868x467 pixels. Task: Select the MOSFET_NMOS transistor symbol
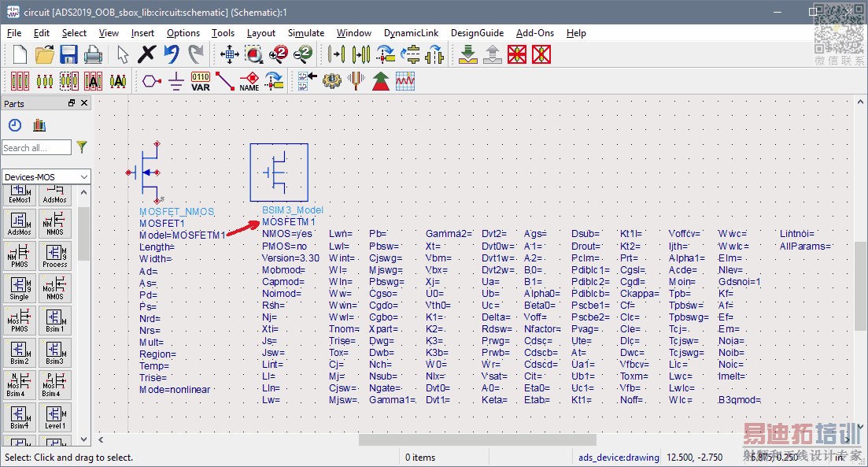145,172
